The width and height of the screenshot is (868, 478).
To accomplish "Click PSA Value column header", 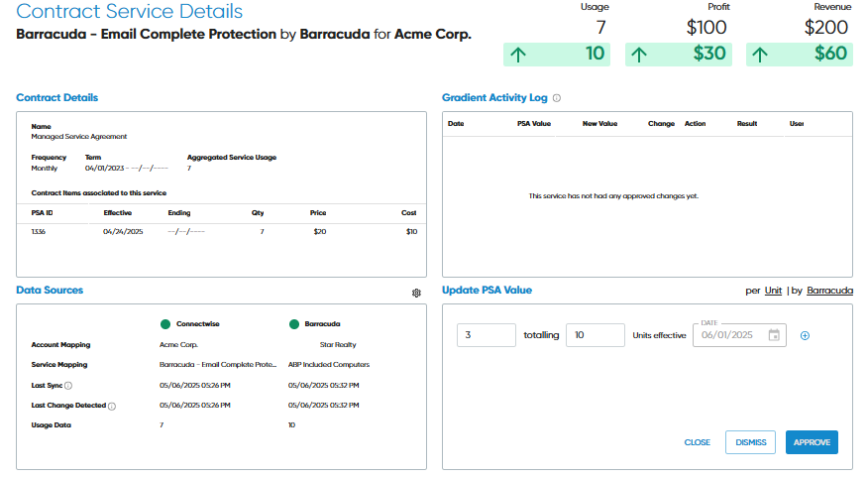I will [x=534, y=124].
